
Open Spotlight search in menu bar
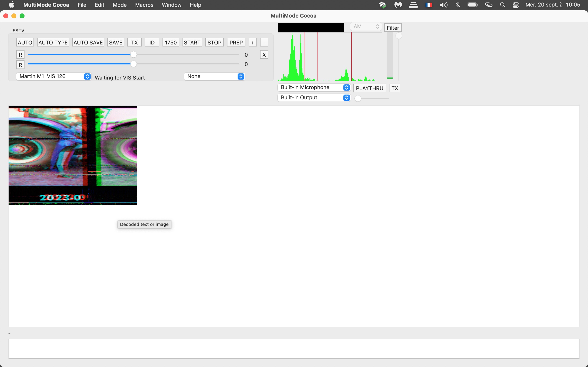502,5
